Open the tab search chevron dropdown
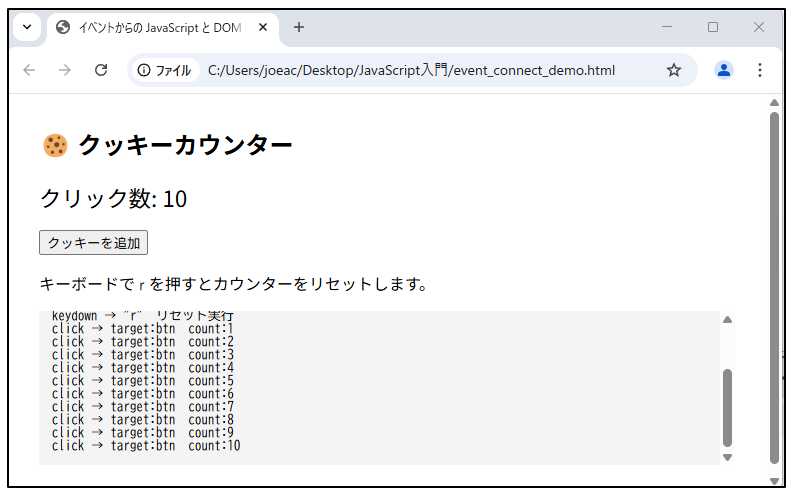Screen dimensions: 791x496 [x=26, y=27]
